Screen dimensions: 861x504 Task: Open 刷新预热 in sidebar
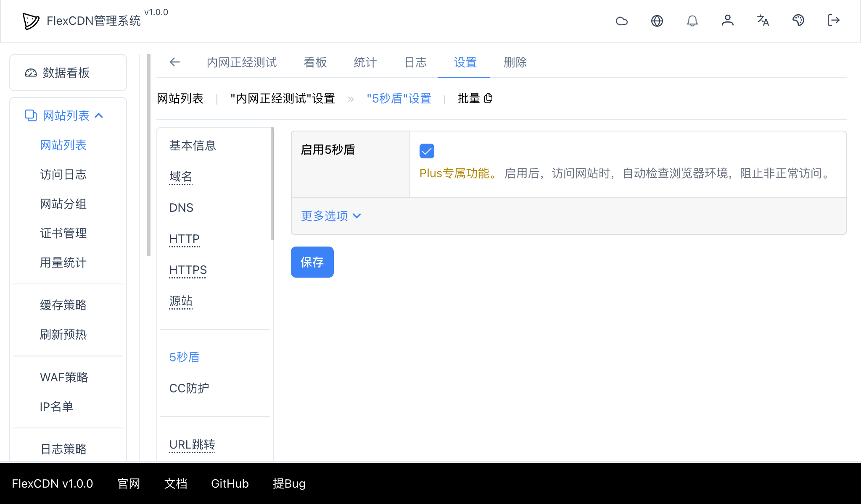(63, 335)
